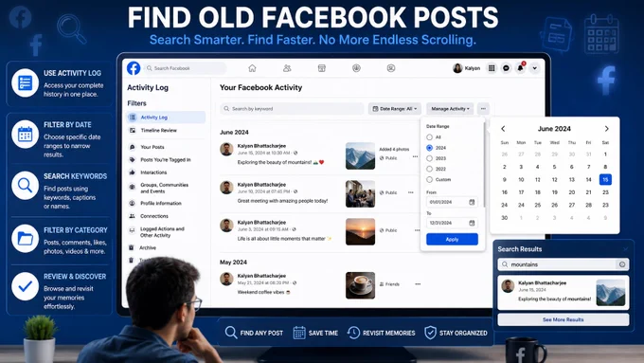Open the sunset photo thumbnail
Screen dimensions: 644x363
tap(360, 231)
